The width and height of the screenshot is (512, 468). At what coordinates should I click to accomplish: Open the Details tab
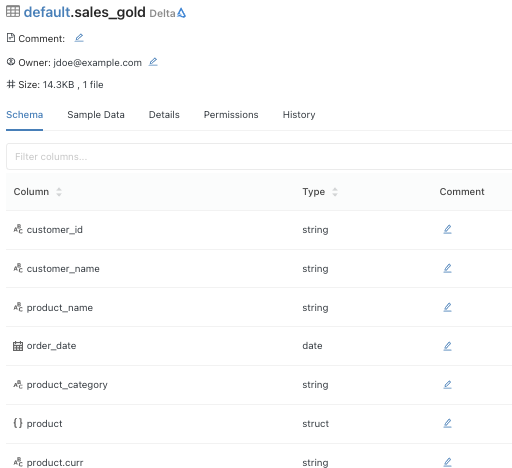[164, 115]
